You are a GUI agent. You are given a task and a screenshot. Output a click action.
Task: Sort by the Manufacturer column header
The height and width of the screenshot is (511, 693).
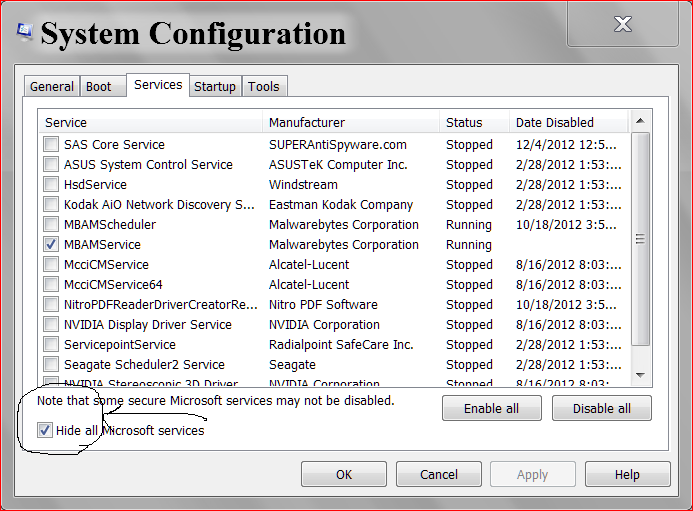coord(351,122)
